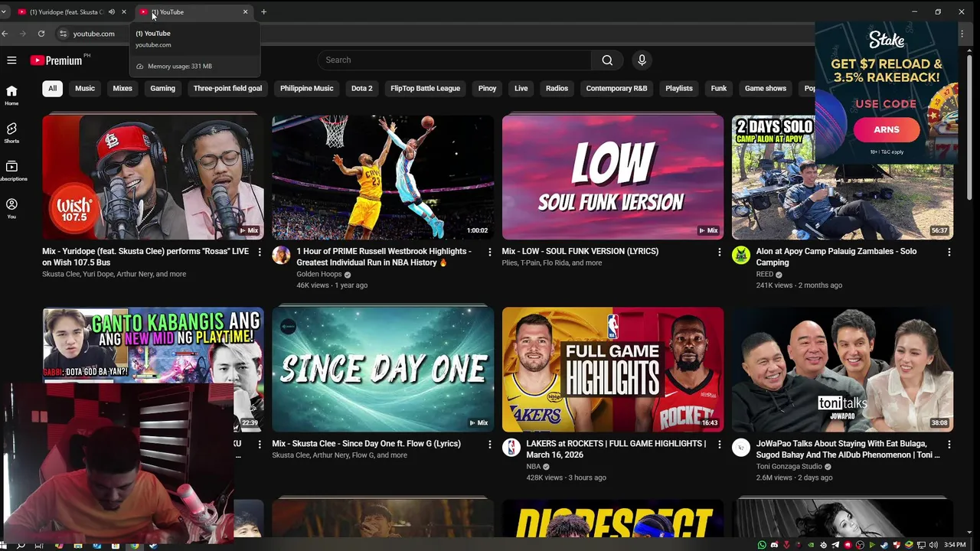This screenshot has width=980, height=551.
Task: Open options for Russell Westbrook highlights video
Action: (x=490, y=252)
